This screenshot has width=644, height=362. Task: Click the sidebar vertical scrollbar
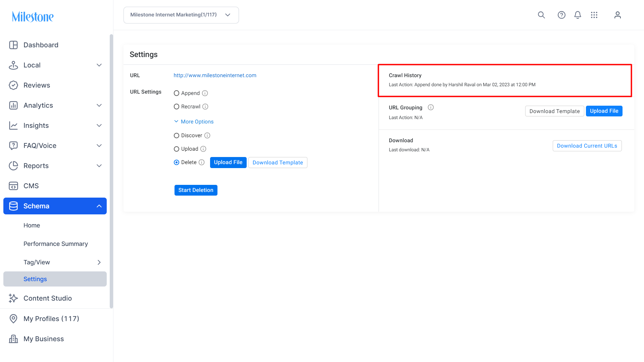(111, 171)
